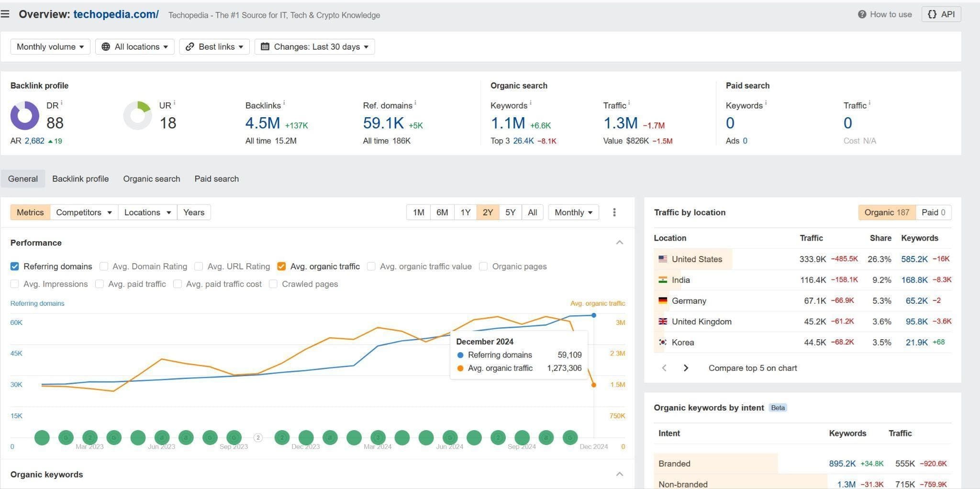Switch to the Organic search tab

point(152,179)
